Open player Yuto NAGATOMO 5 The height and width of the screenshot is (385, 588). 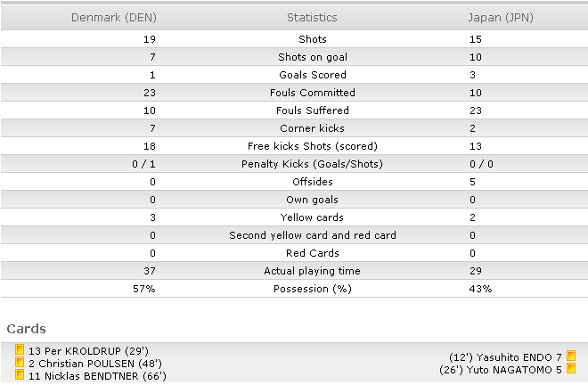point(501,370)
